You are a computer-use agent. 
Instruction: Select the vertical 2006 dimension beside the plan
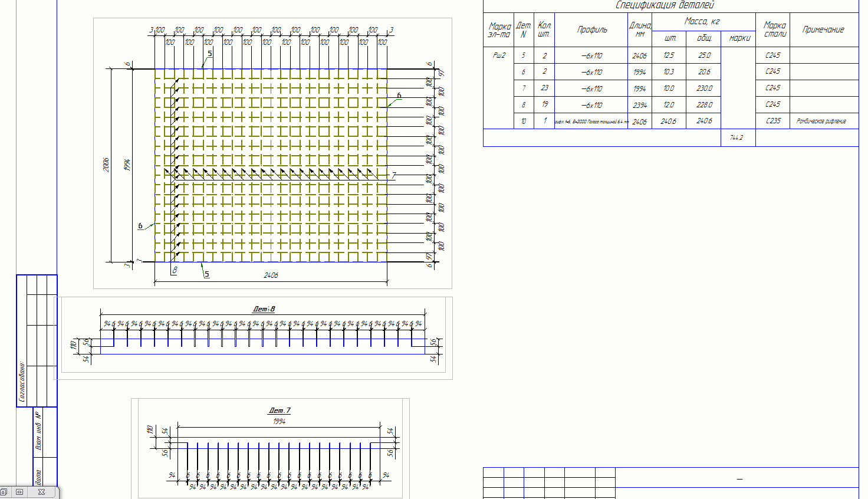[107, 165]
